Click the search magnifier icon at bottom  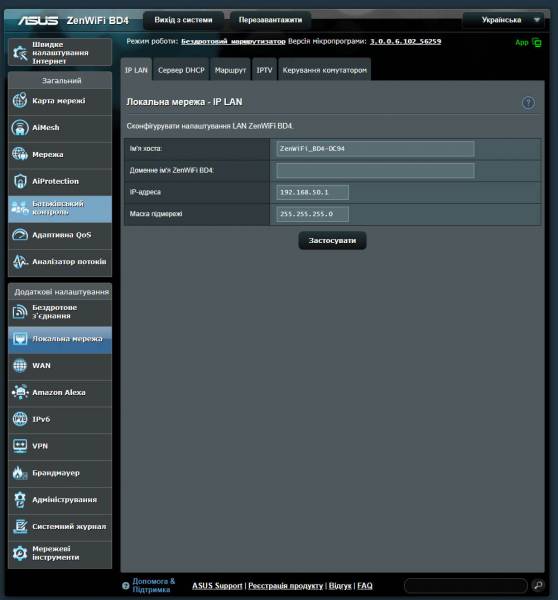538,585
